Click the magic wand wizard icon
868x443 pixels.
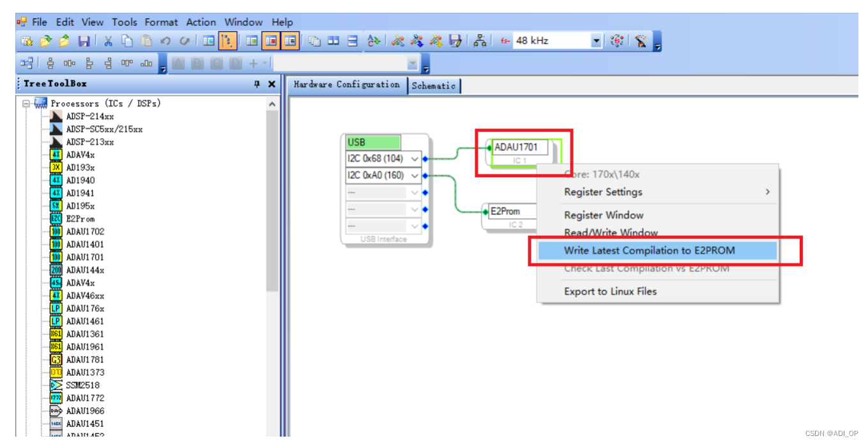641,41
